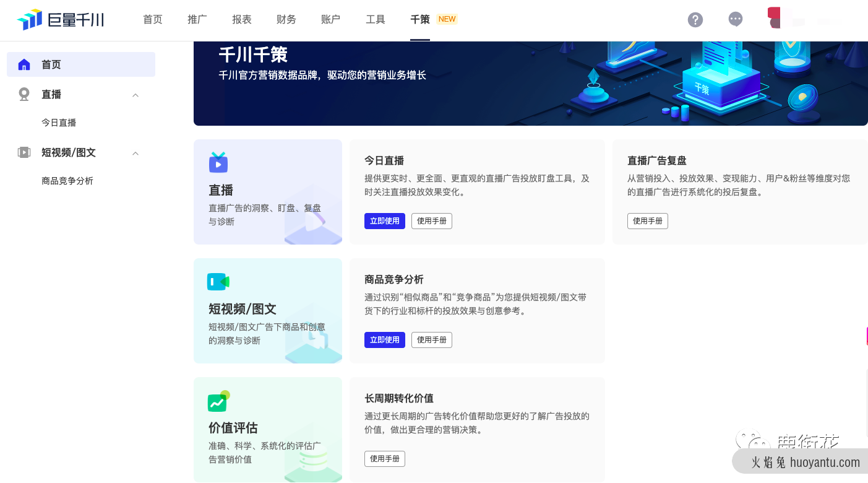Click 立即使用 under 今日直播
The image size is (868, 483).
point(385,221)
